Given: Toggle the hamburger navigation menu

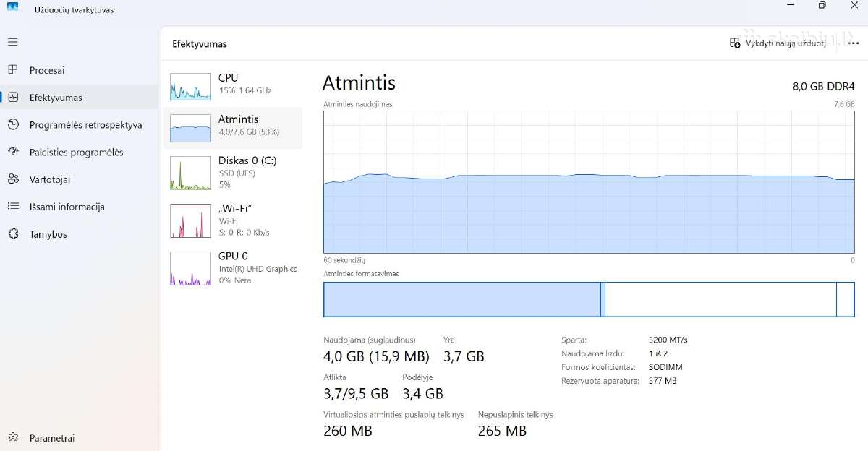Looking at the screenshot, I should (x=13, y=42).
